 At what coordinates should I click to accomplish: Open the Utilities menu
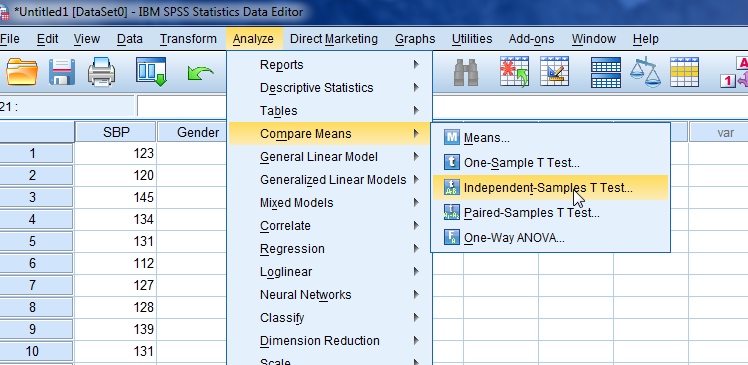[472, 39]
